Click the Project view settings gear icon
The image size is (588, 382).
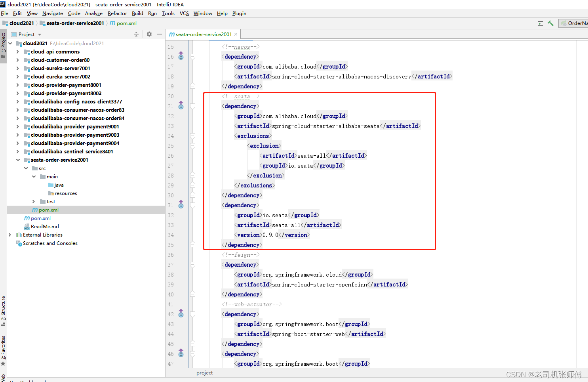[149, 34]
